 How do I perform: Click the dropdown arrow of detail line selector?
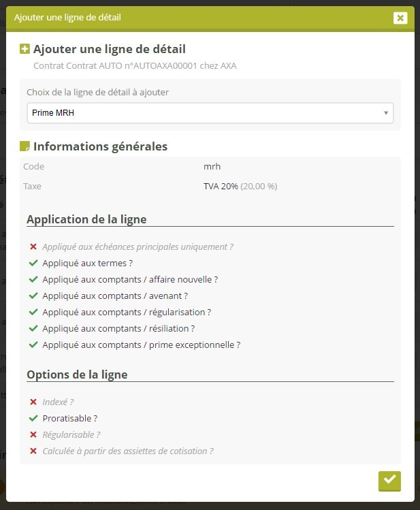click(386, 113)
